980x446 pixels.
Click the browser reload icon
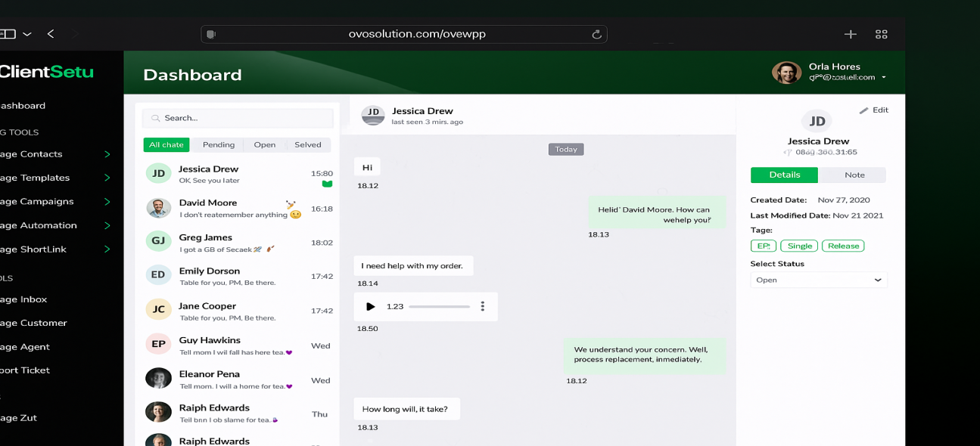[x=596, y=34]
